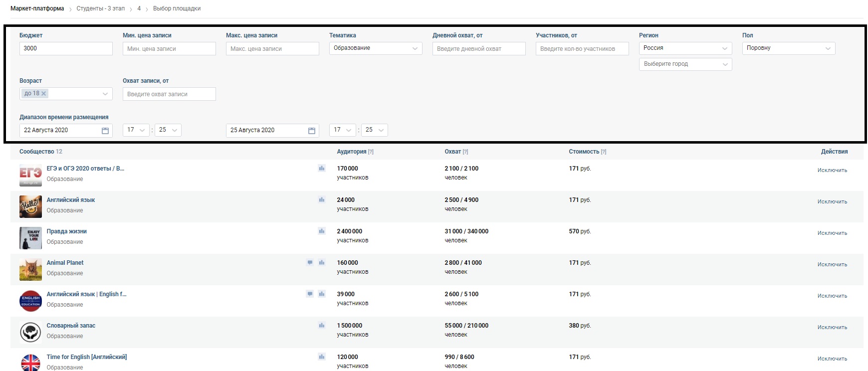868x371 pixels.
Task: Click help icon next to Стоимость
Action: (604, 152)
